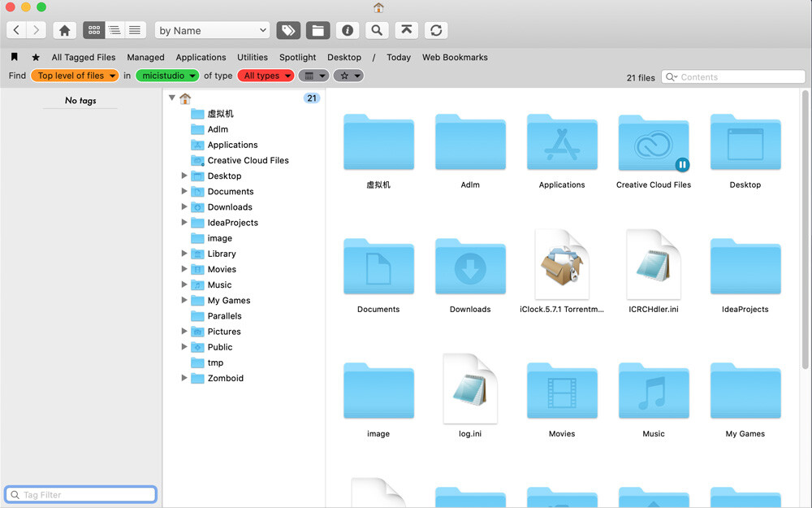The image size is (812, 508).
Task: Click the magnifier search toolbar icon
Action: [x=377, y=30]
